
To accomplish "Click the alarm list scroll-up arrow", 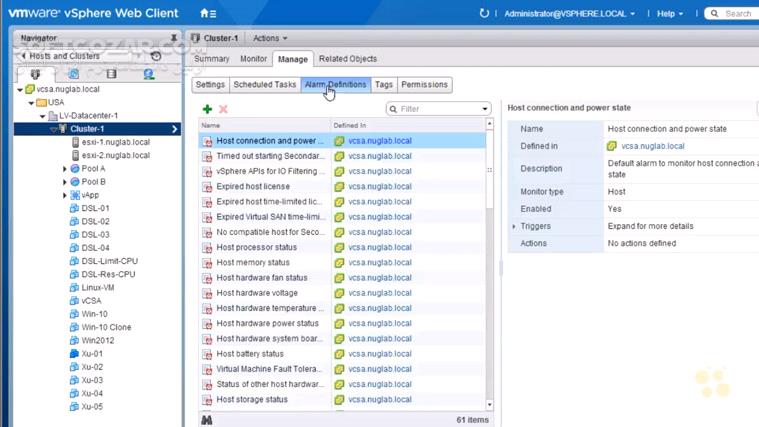I will pyautogui.click(x=489, y=124).
